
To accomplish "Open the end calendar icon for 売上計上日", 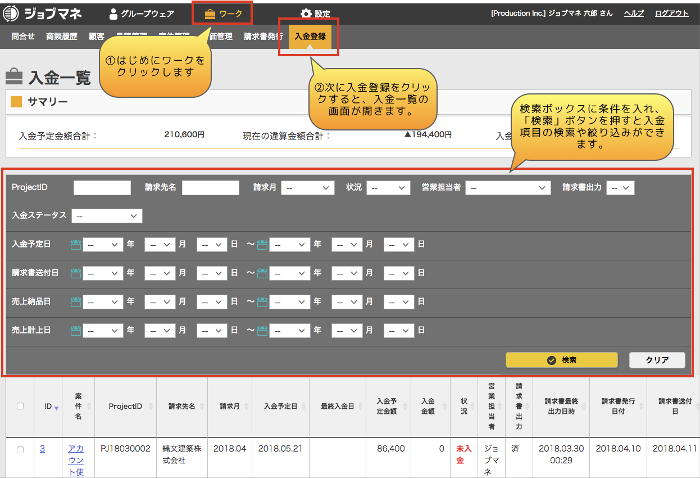I will (262, 331).
